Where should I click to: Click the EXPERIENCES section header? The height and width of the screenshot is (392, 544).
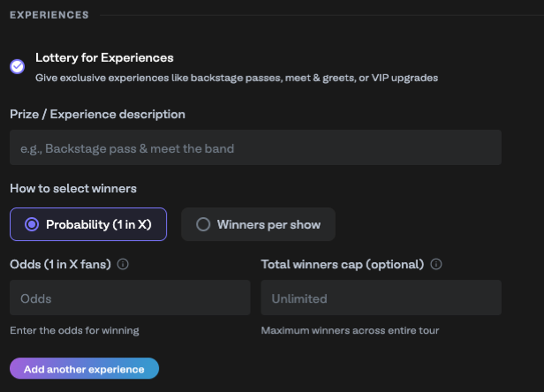point(49,15)
